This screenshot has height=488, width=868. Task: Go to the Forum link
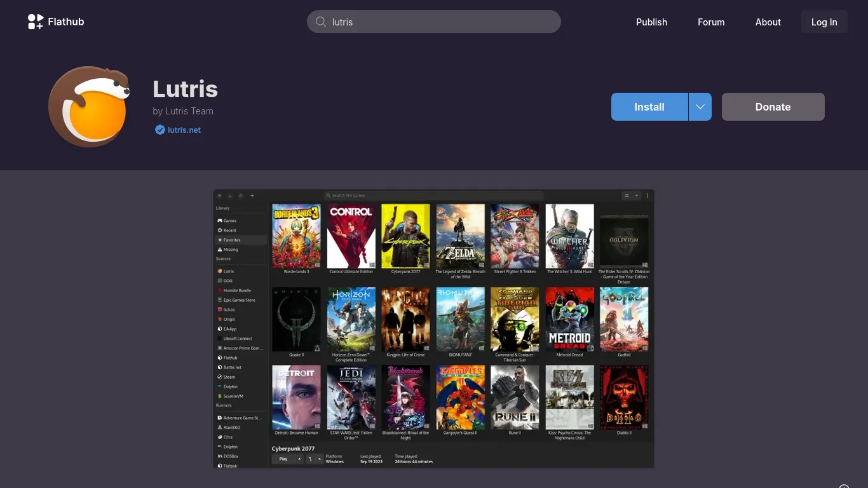pos(711,22)
